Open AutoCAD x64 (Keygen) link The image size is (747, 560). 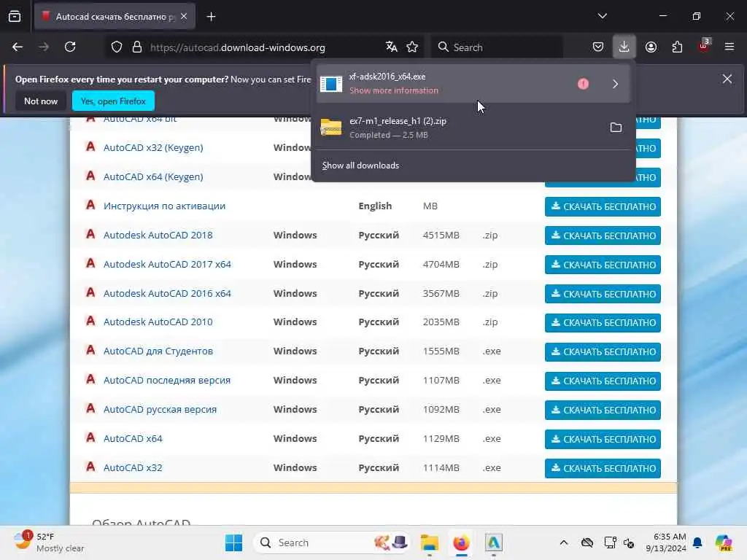(153, 176)
